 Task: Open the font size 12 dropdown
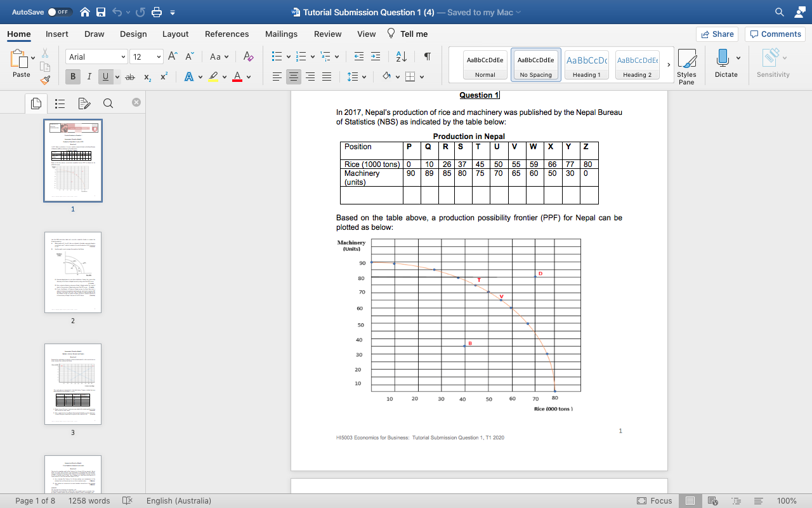pyautogui.click(x=159, y=57)
